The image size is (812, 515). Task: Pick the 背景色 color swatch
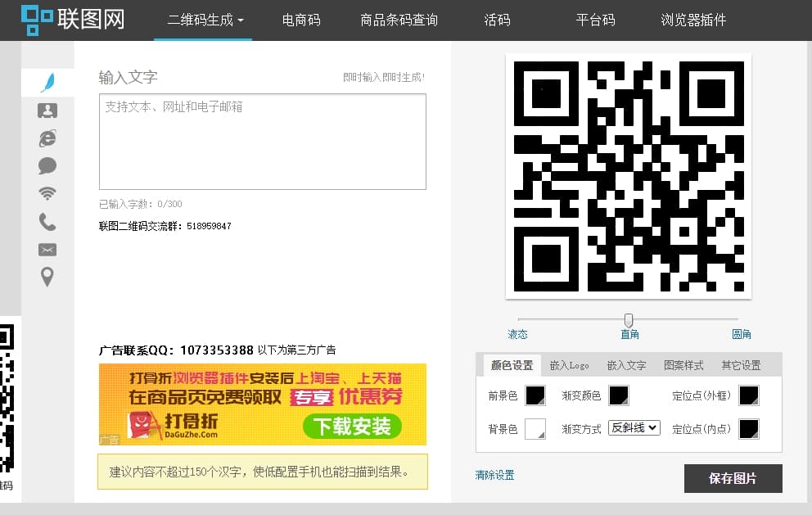coord(535,429)
